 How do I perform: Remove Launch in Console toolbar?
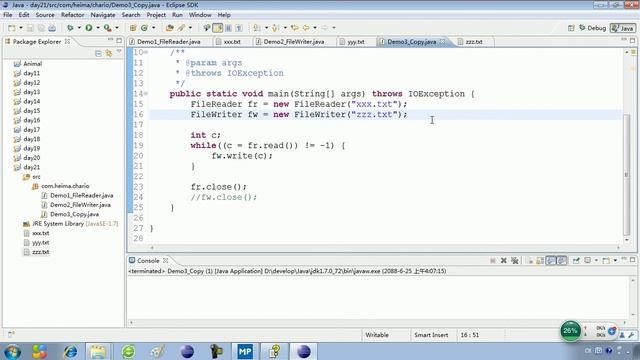tap(504, 260)
